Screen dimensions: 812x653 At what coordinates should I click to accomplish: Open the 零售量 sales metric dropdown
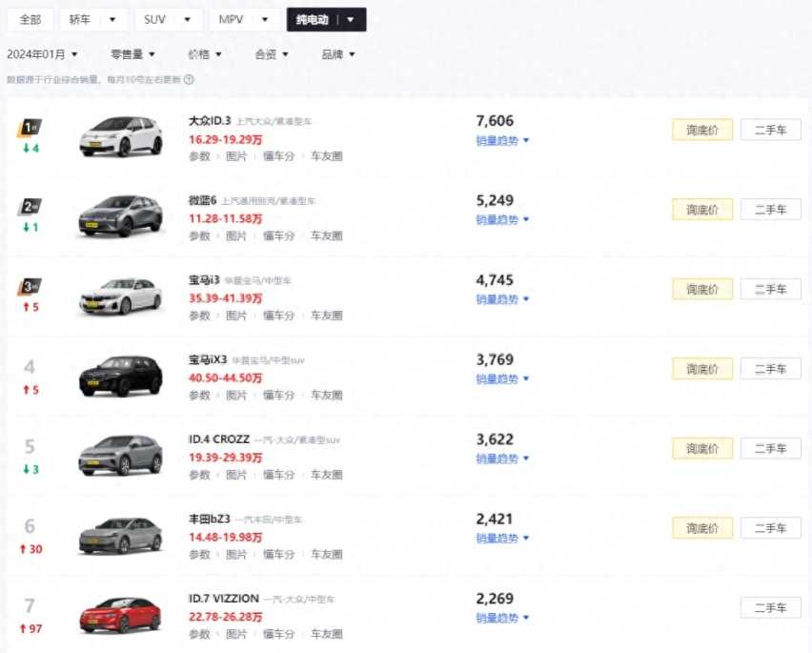[x=133, y=54]
